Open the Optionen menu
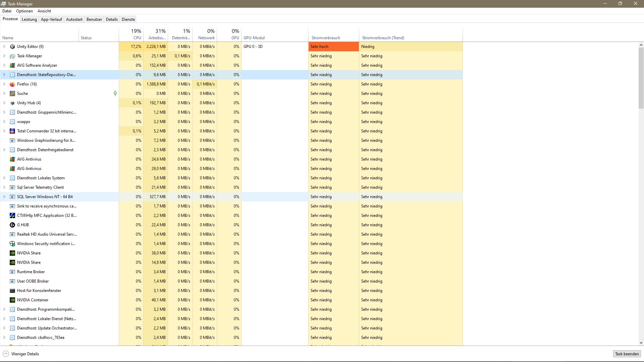Image resolution: width=644 pixels, height=362 pixels. tap(24, 11)
